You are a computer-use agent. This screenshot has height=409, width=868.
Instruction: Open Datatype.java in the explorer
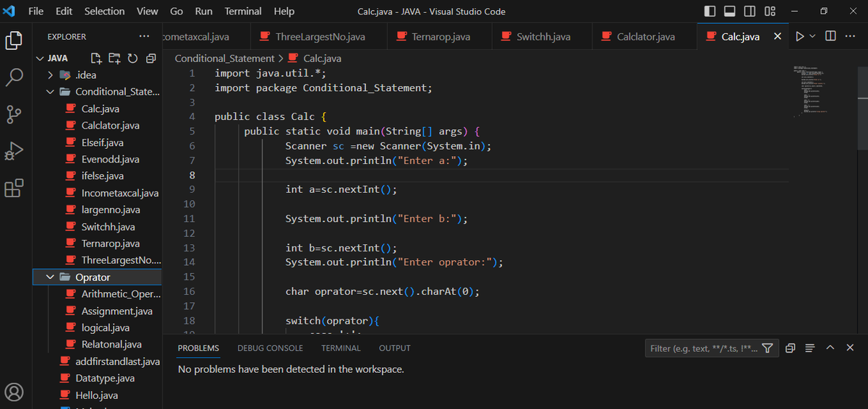click(105, 379)
